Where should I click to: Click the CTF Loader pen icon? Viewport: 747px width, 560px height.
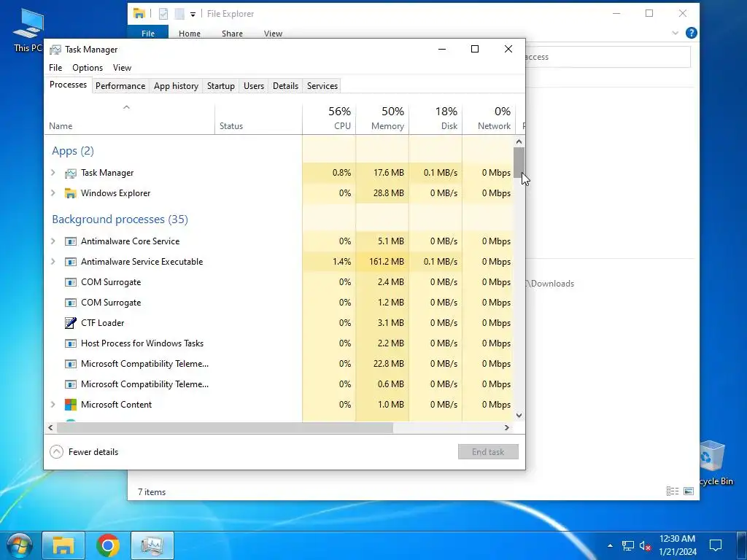[71, 323]
